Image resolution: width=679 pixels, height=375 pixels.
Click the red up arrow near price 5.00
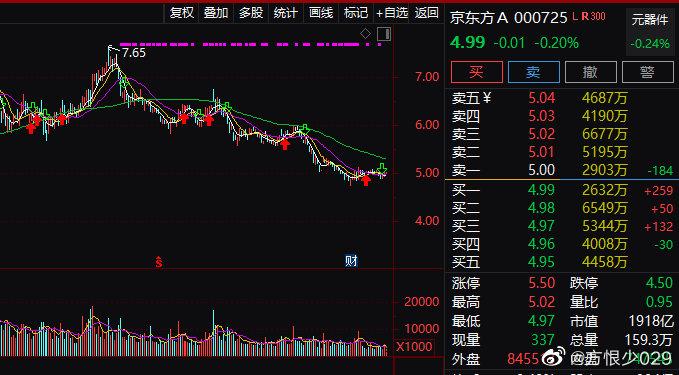click(366, 180)
